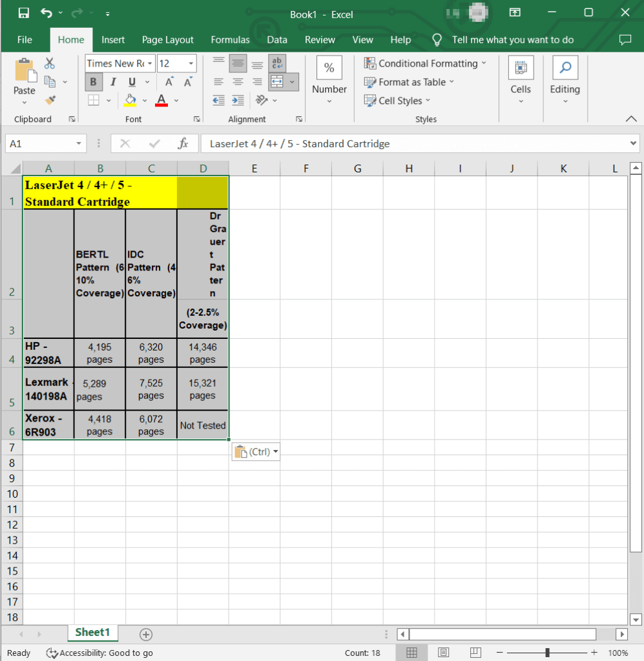
Task: Switch to the Formulas ribbon tab
Action: (x=230, y=39)
